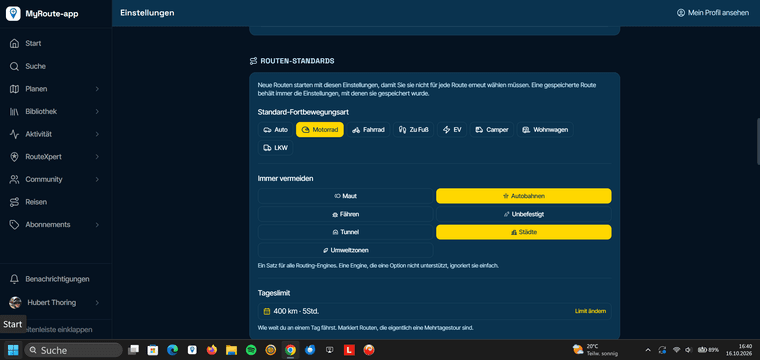The image size is (760, 360).
Task: Expand the Abonnements submenu chevron
Action: point(97,225)
